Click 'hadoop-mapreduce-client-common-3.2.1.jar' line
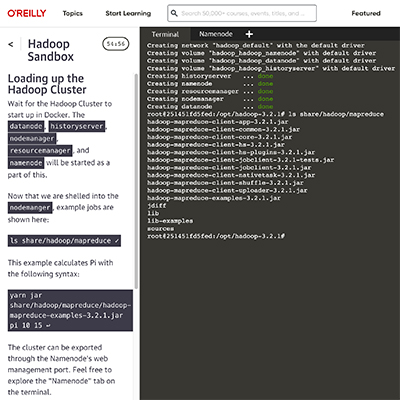Viewport: 400px width, 400px height. [x=223, y=129]
